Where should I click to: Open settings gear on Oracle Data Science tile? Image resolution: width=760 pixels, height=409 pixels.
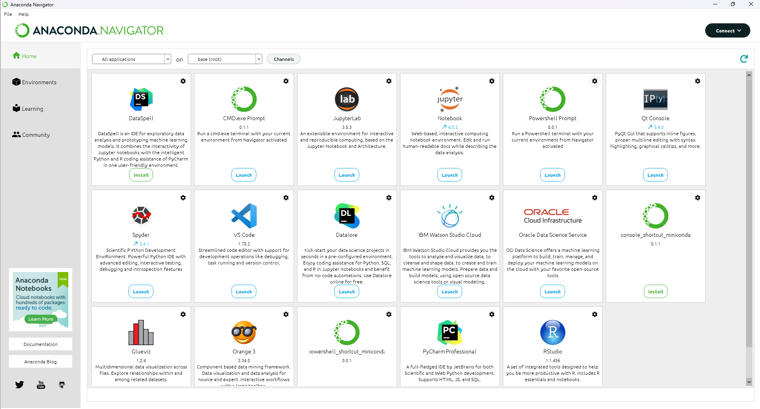pos(595,198)
